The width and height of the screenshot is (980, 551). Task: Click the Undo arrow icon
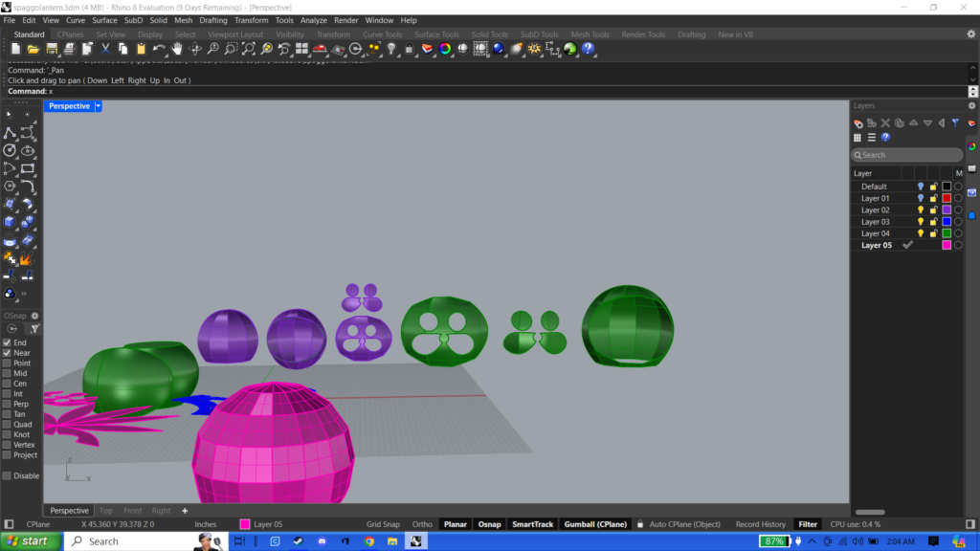pos(160,49)
